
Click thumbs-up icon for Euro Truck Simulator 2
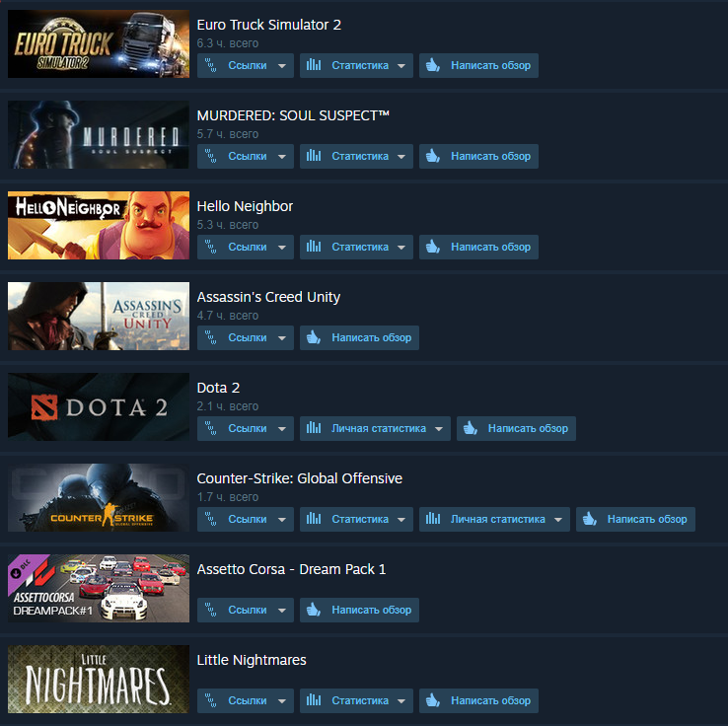click(x=433, y=65)
